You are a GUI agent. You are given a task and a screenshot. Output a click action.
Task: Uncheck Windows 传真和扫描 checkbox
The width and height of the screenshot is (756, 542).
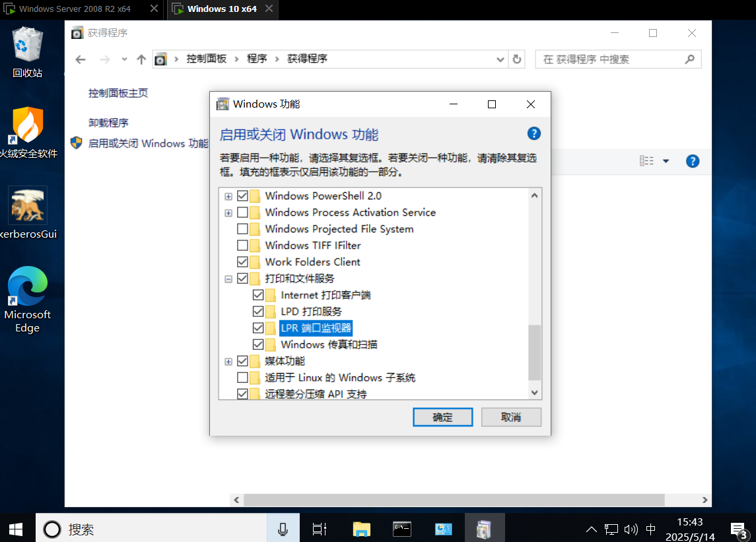[x=258, y=345]
